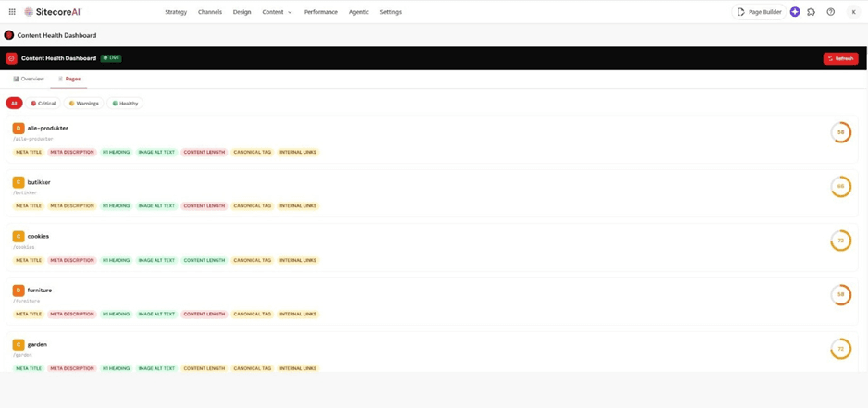This screenshot has width=868, height=408.
Task: Click the /butikker path text
Action: pos(25,192)
